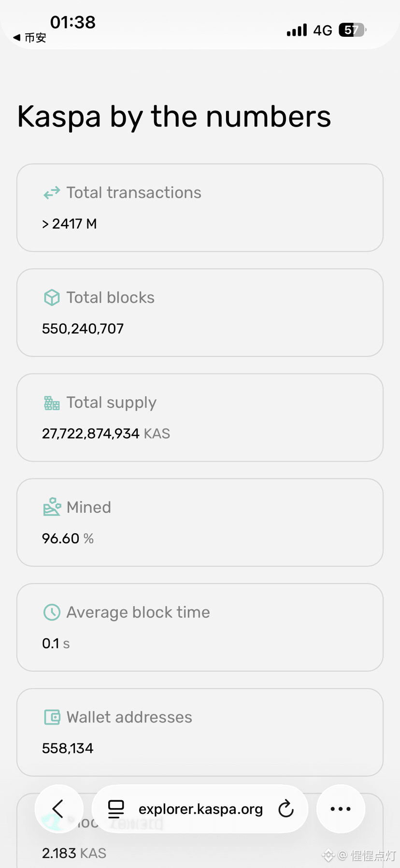
Task: Go back with the browser back arrow
Action: click(59, 809)
